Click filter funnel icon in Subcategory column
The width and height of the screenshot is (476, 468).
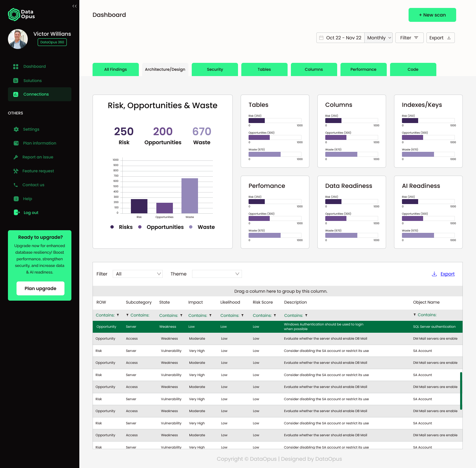click(x=127, y=315)
